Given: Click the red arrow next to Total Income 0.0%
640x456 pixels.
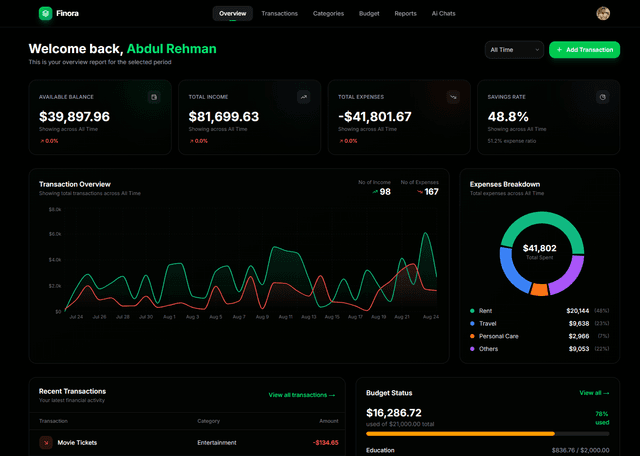Looking at the screenshot, I should coord(191,141).
